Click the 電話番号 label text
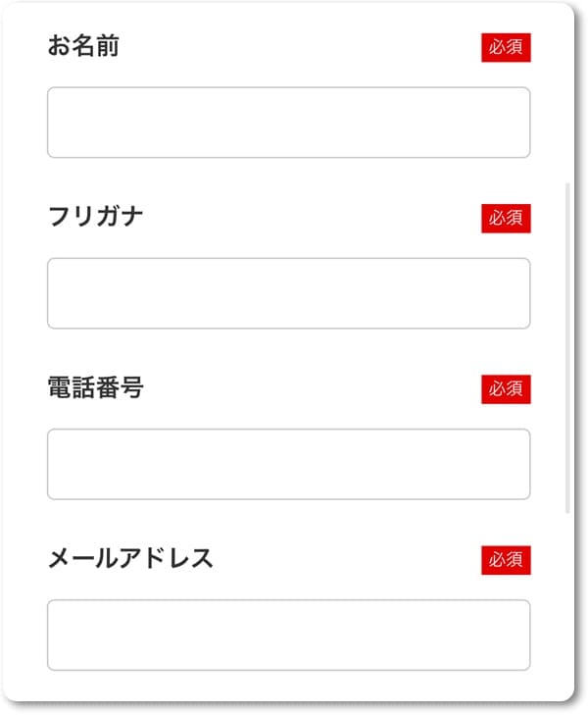This screenshot has width=588, height=715. (x=96, y=387)
